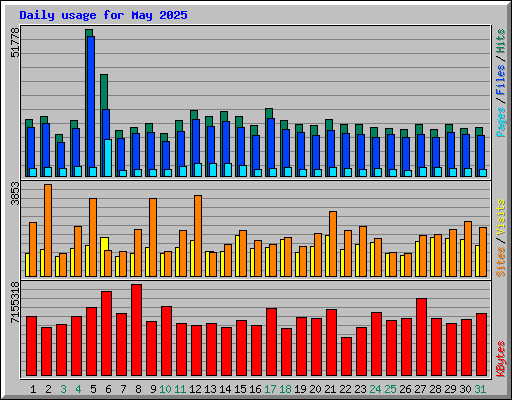Click day label 27 on the x-axis

pyautogui.click(x=420, y=389)
